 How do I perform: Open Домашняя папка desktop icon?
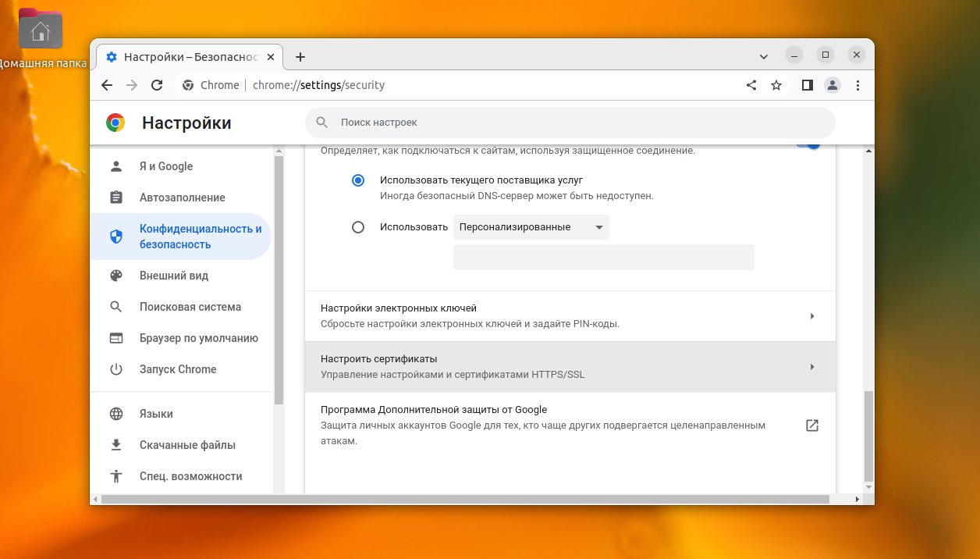(x=41, y=31)
